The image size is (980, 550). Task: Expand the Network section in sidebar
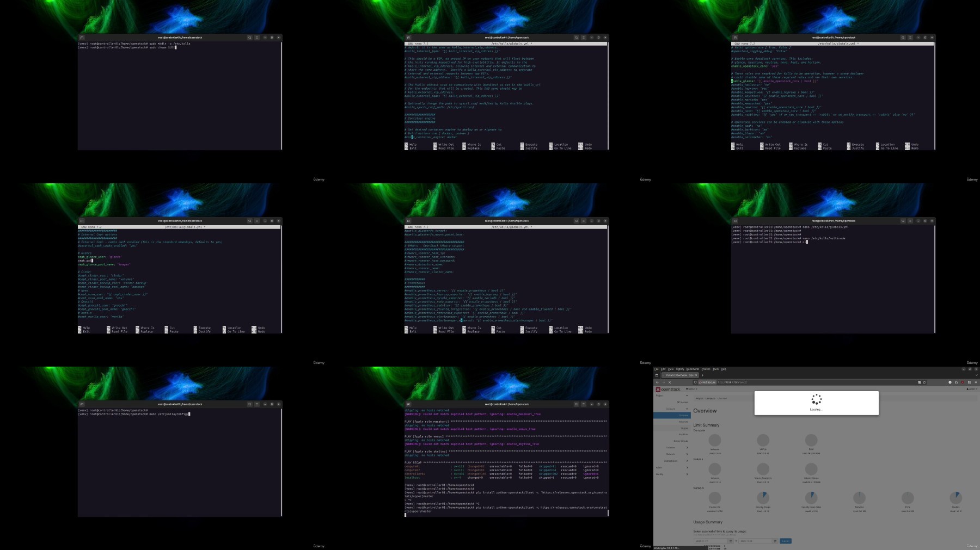tap(671, 454)
